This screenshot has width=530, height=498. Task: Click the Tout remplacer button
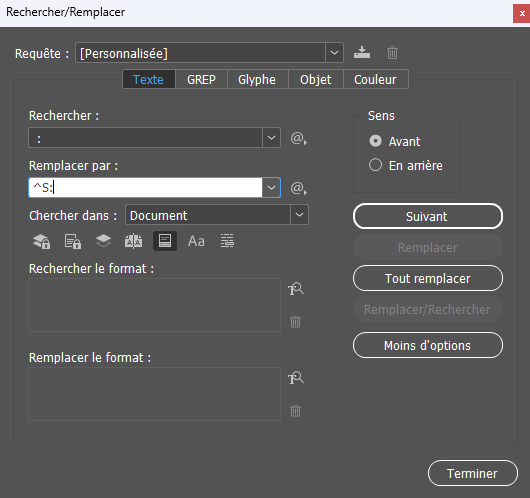(x=428, y=279)
